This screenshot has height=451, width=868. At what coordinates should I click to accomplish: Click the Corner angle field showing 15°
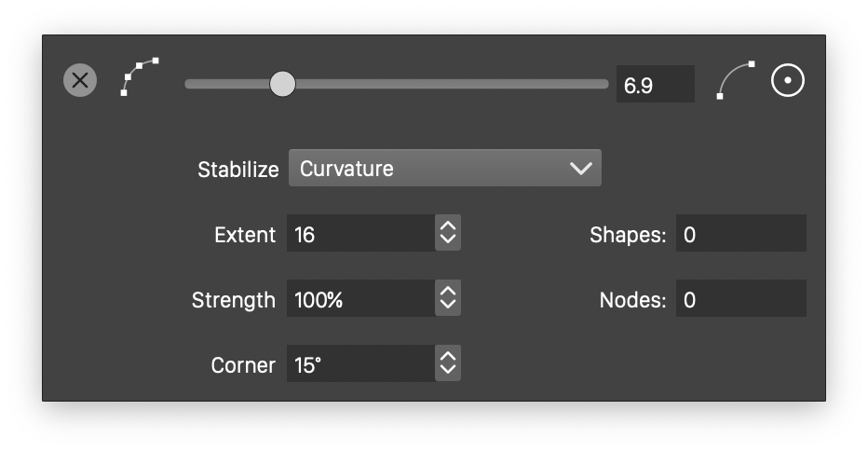[x=359, y=364]
